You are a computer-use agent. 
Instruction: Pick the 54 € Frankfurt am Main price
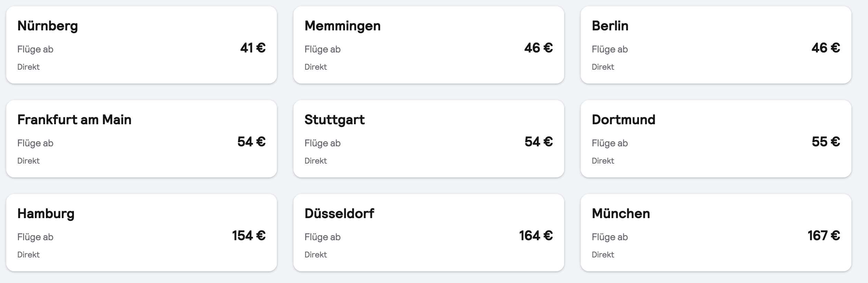251,142
